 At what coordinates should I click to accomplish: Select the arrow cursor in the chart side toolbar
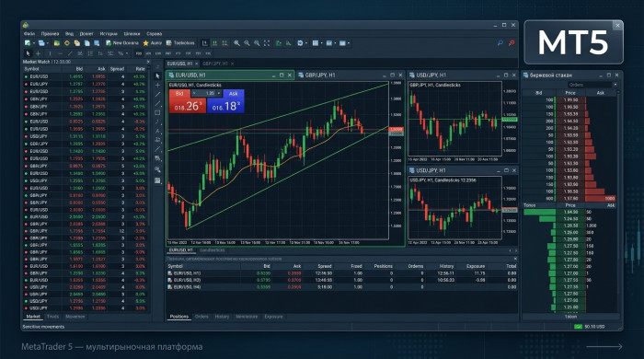point(157,76)
